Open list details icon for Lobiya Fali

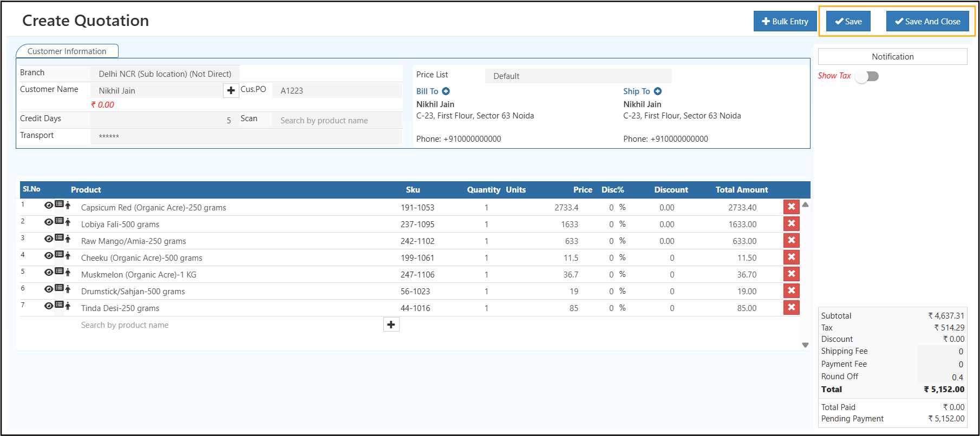tap(59, 221)
